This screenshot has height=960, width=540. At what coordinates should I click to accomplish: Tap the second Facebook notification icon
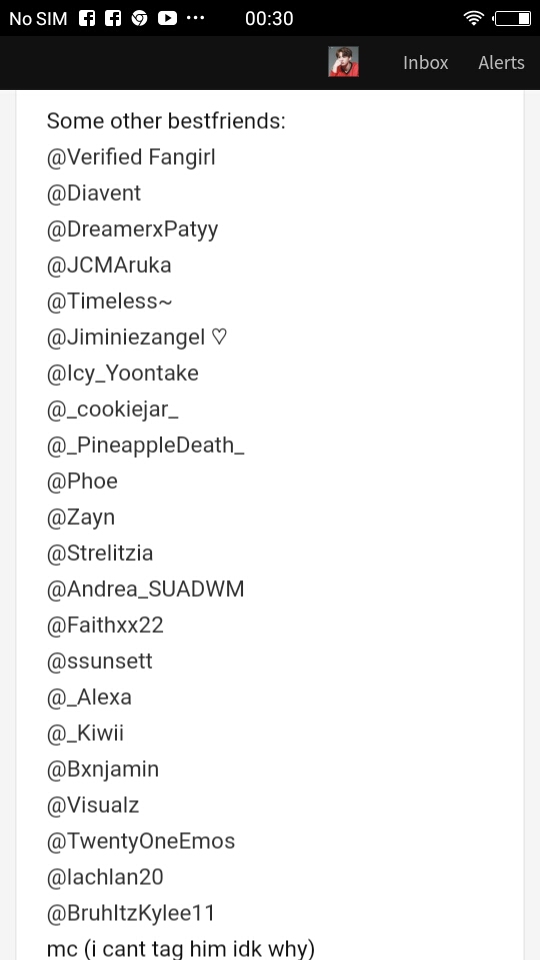point(113,18)
